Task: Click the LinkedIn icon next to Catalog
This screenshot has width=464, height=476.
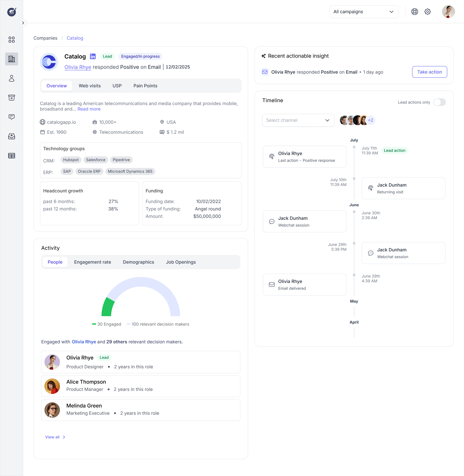Action: (x=93, y=57)
